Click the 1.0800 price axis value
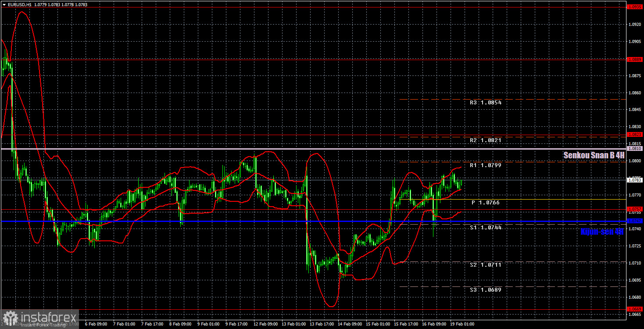Screen dimensions: 644x329 [x=635, y=161]
